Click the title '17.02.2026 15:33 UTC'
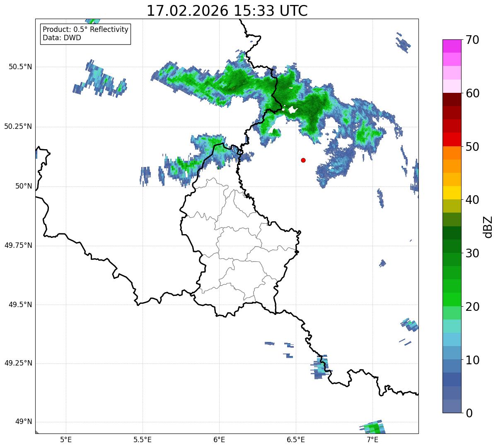Viewport: 498px width, 448px height. click(x=227, y=11)
